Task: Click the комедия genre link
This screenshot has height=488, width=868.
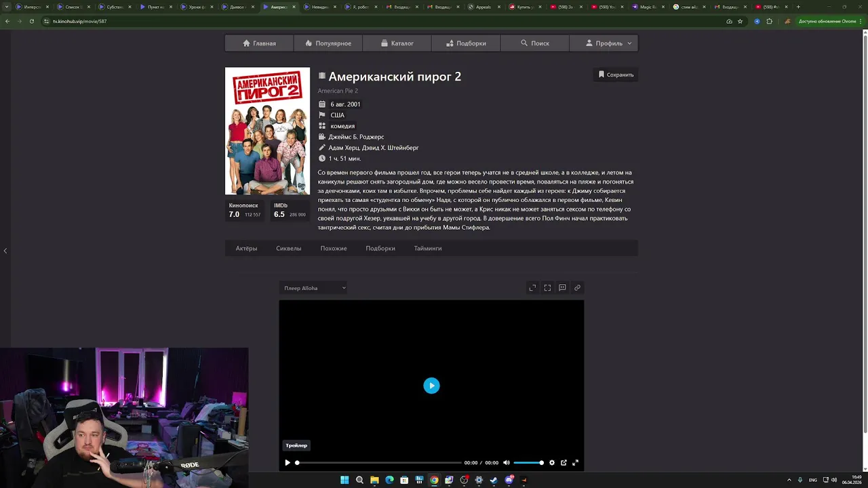Action: (x=342, y=126)
